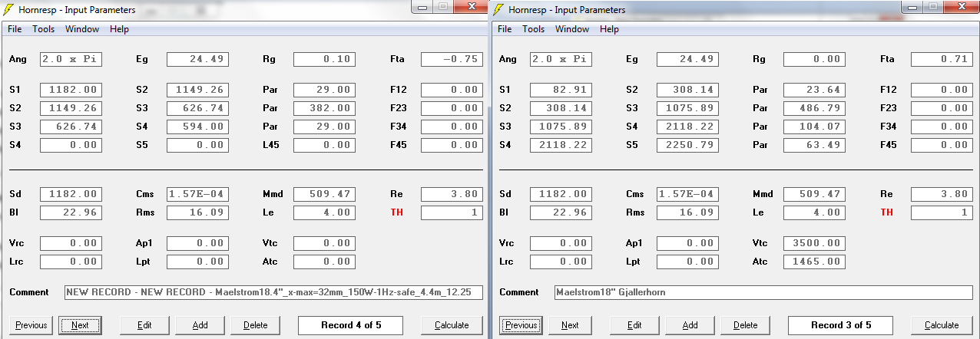Open File menu in left Hornresp window

click(15, 29)
